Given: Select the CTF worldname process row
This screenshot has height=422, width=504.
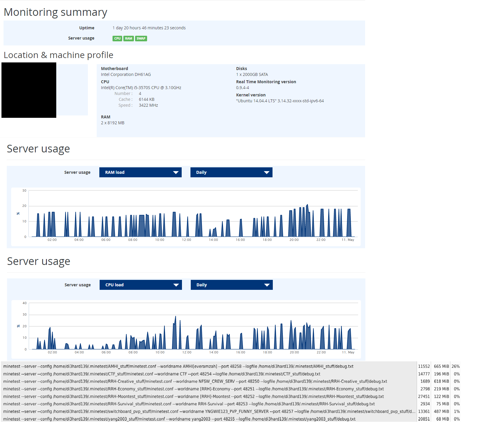Looking at the screenshot, I should (x=161, y=374).
